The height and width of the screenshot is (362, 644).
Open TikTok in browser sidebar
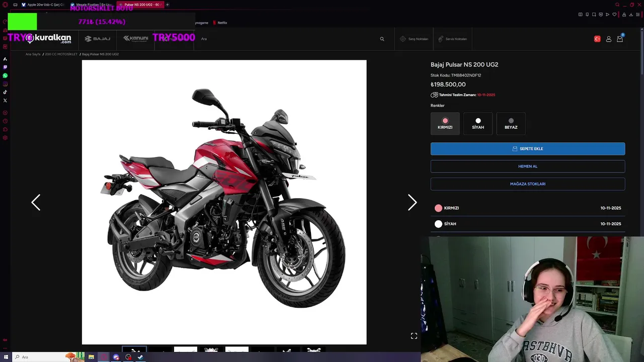click(x=5, y=92)
